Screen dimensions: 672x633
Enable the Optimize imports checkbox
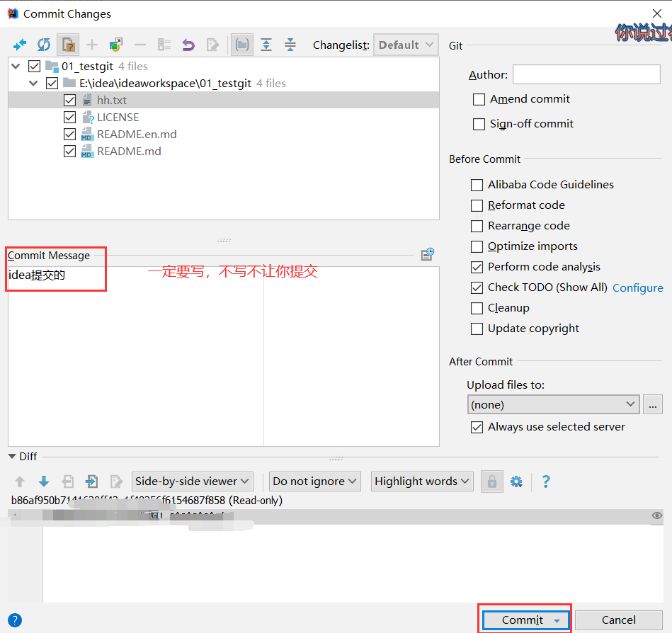477,247
